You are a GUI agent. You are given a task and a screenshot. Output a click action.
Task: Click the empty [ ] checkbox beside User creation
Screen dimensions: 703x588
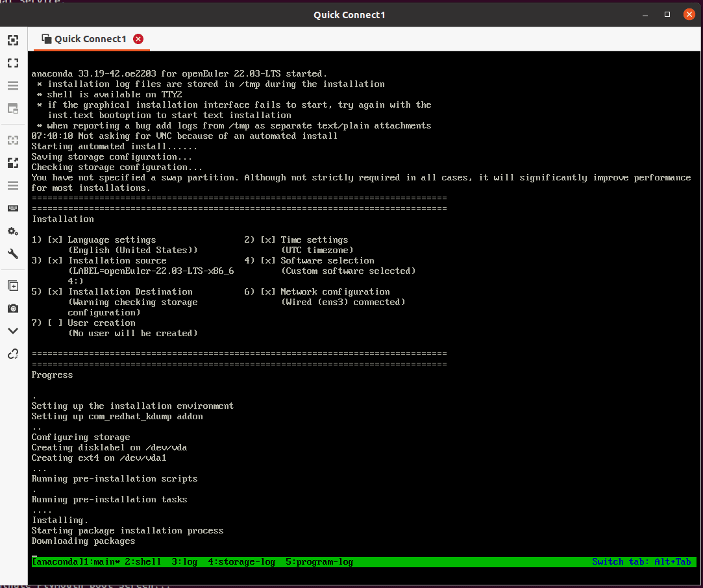pyautogui.click(x=55, y=323)
